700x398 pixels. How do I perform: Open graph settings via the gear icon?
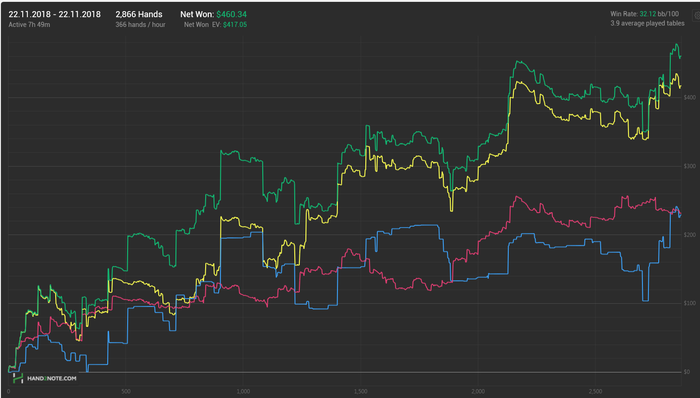[x=697, y=15]
